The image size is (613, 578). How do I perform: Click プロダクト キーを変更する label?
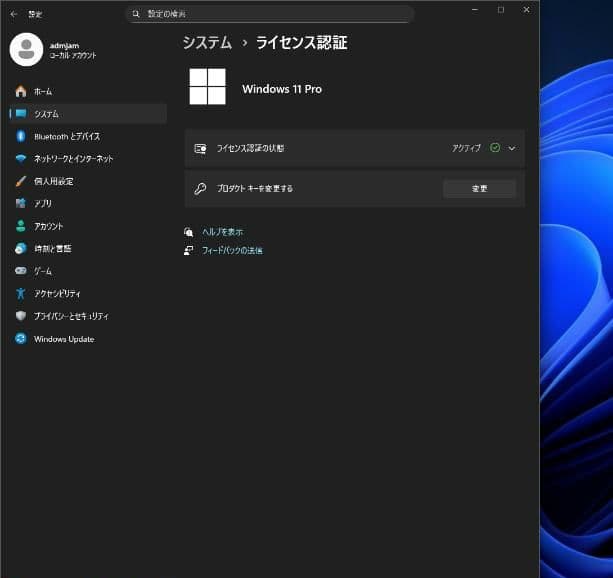(x=255, y=188)
